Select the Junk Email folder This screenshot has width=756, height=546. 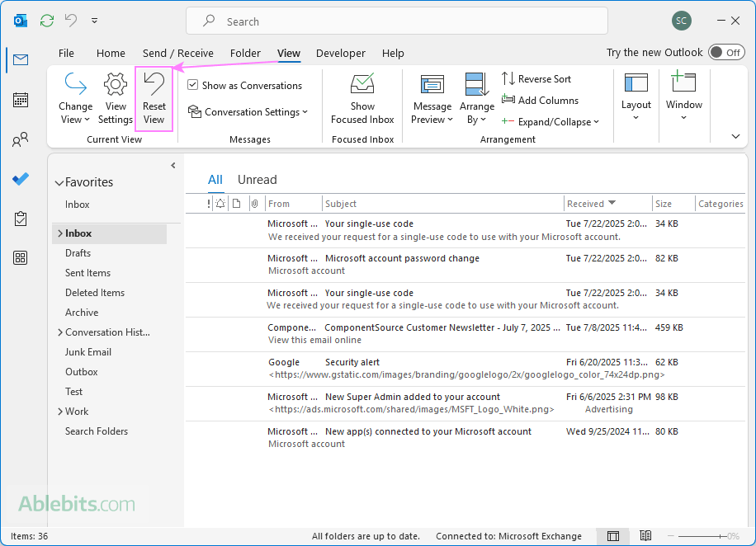pos(87,352)
